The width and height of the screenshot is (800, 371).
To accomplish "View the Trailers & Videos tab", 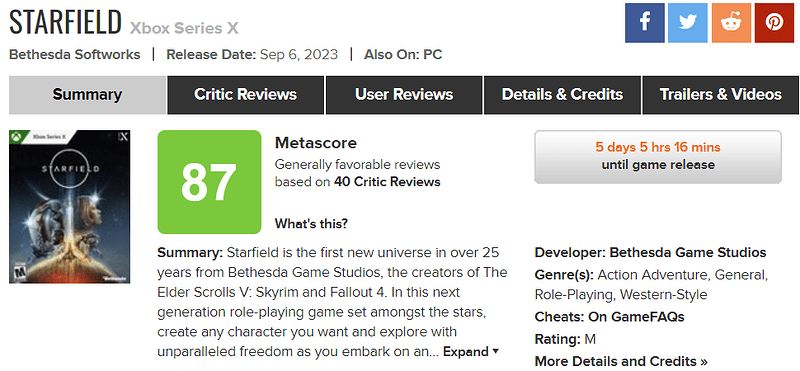I will point(720,95).
